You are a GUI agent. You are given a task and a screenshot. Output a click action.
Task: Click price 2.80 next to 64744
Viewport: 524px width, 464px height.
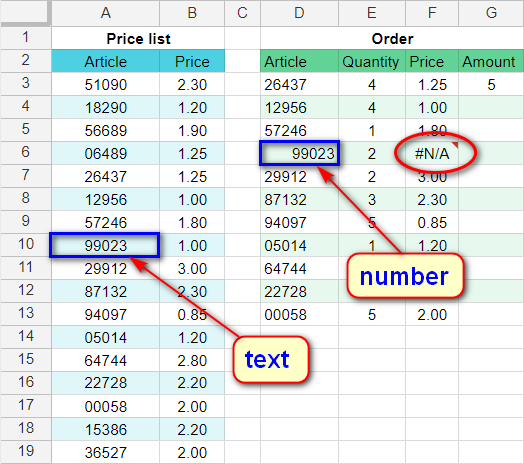(192, 360)
